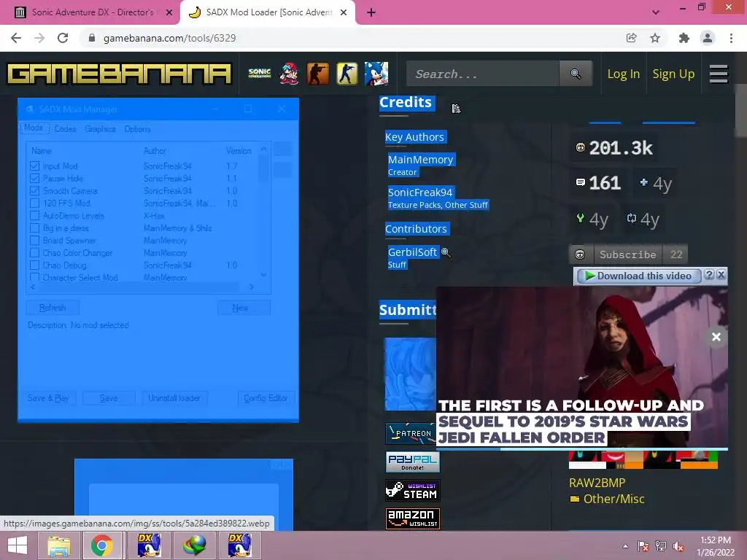
Task: Open the Counter-Strike 1.6 game icon
Action: point(347,74)
